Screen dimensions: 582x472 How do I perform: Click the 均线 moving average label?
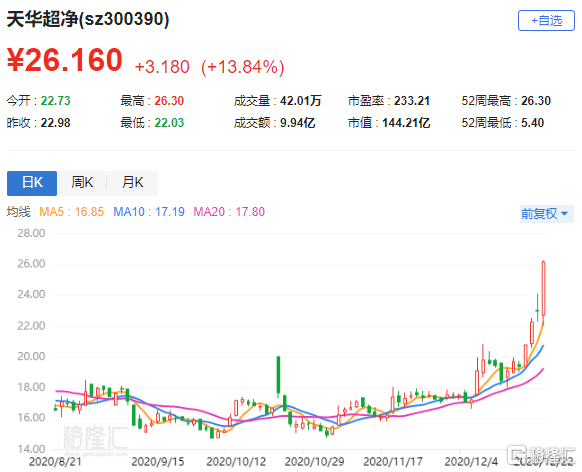point(19,212)
